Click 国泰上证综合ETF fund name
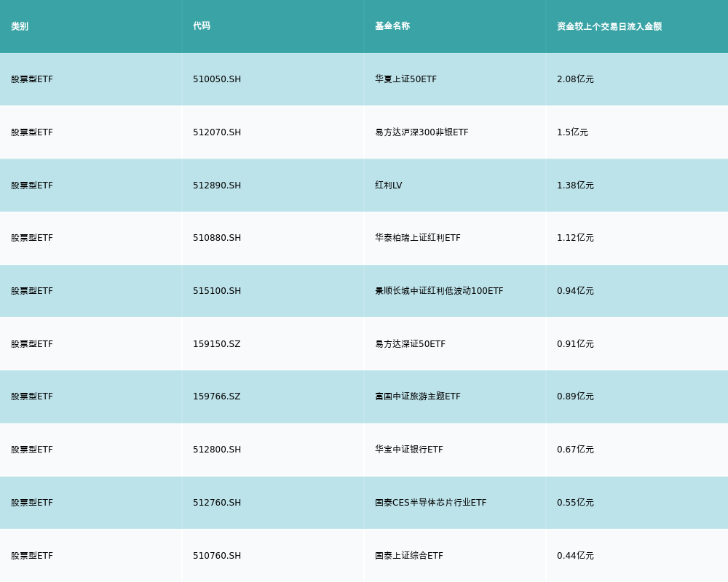Screen dimensions: 728x582 409,556
